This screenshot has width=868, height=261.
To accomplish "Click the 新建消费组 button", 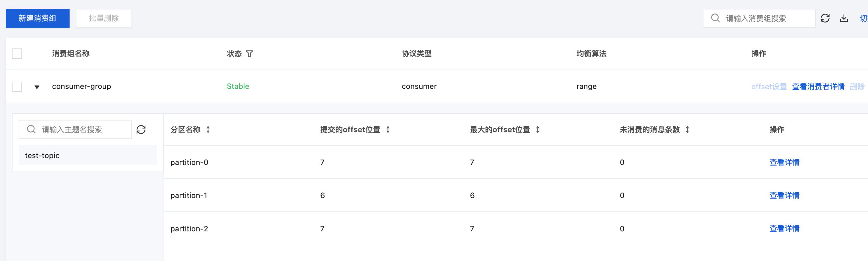I will (37, 18).
